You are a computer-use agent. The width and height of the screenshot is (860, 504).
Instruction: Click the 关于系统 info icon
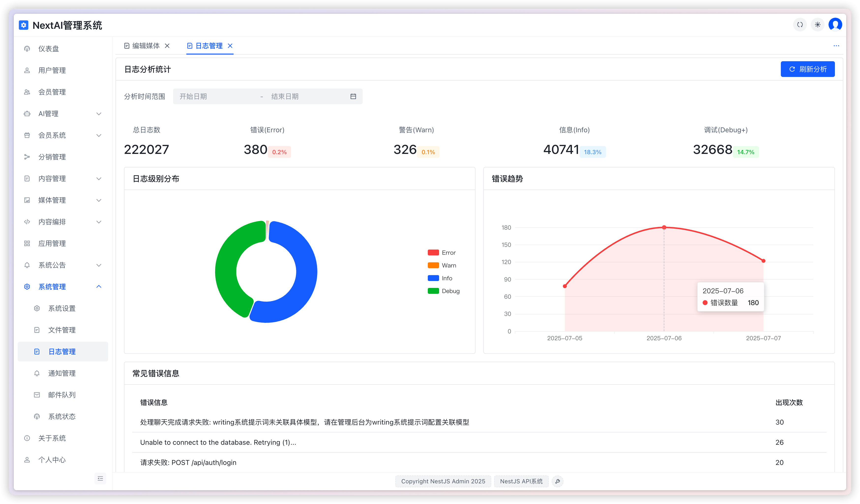pos(27,438)
